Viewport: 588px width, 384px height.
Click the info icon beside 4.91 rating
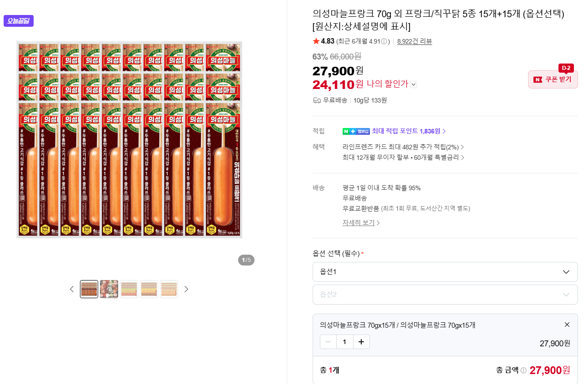384,41
